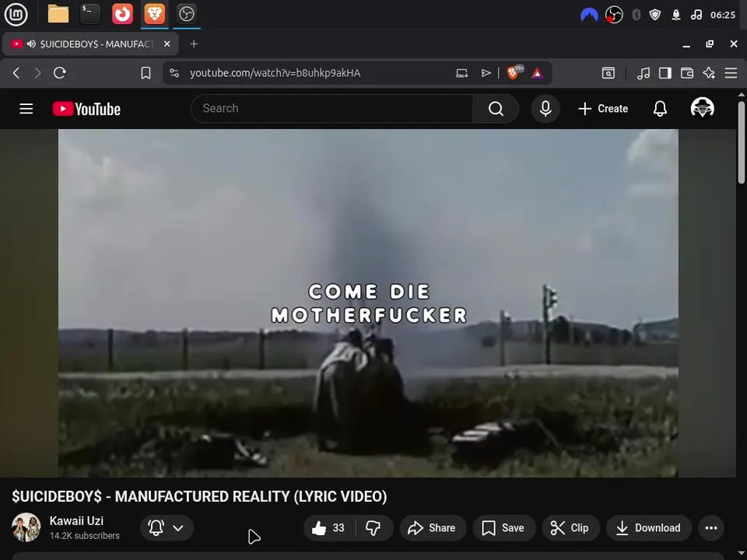The height and width of the screenshot is (560, 747).
Task: Click the 14.2K subscribers text
Action: (x=84, y=536)
